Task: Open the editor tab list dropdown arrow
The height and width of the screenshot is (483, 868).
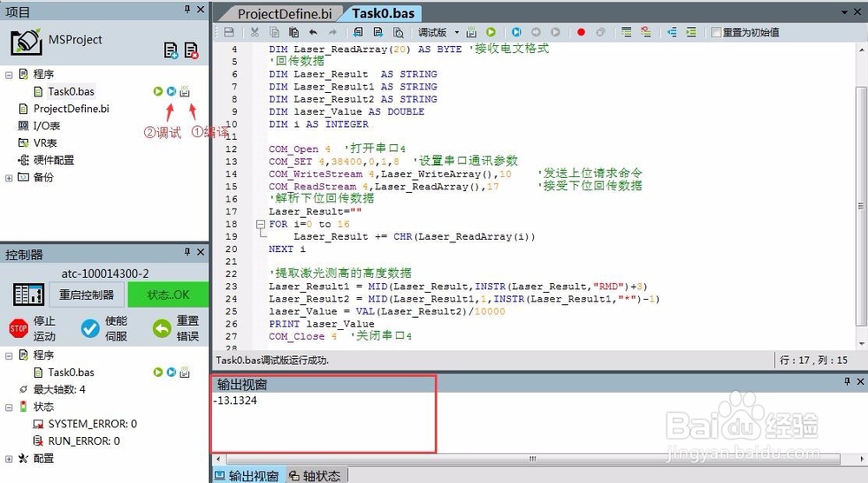Action: 845,11
